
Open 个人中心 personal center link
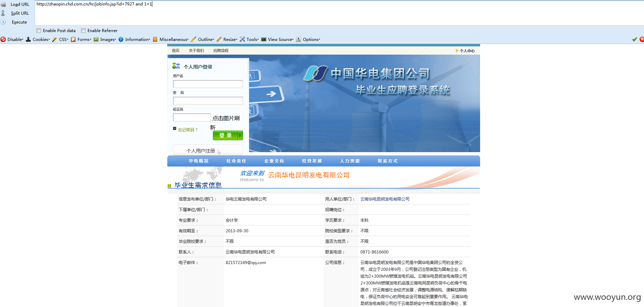coord(467,51)
